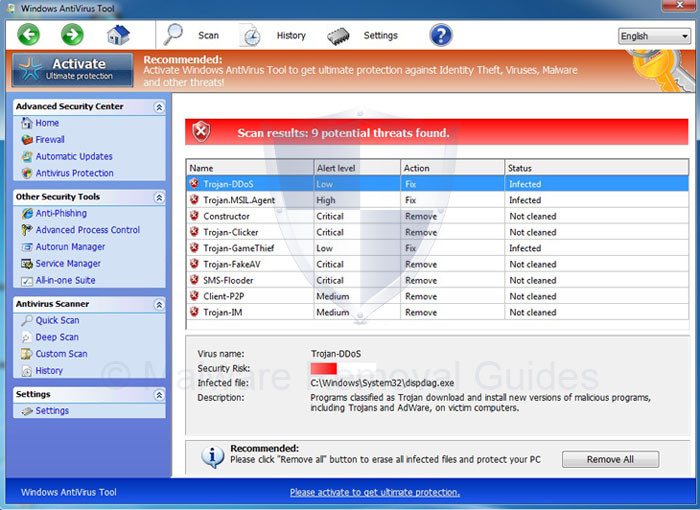This screenshot has height=510, width=700.
Task: Open Help via blue question mark icon
Action: [x=441, y=35]
